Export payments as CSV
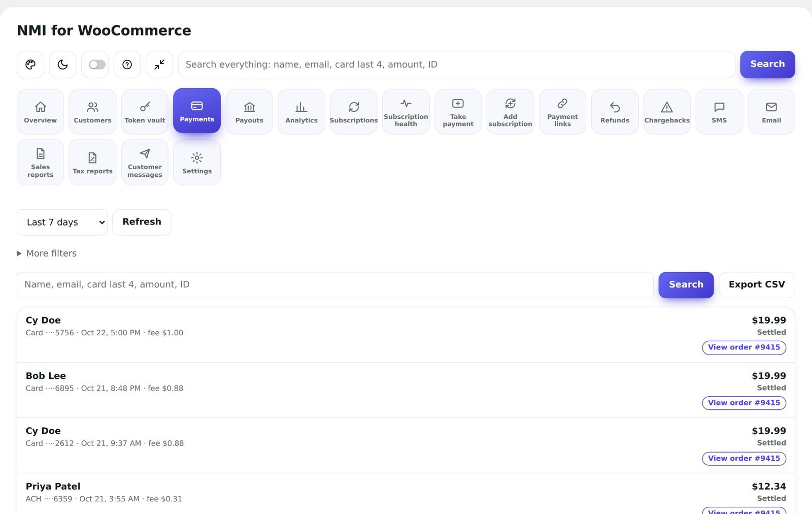Viewport: 812px width, 514px height. point(757,285)
